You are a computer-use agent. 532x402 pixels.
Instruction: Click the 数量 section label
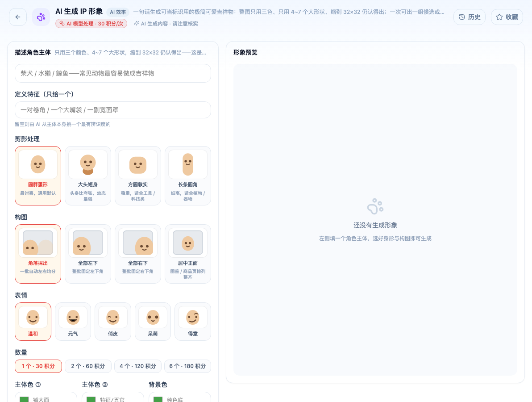pyautogui.click(x=21, y=352)
